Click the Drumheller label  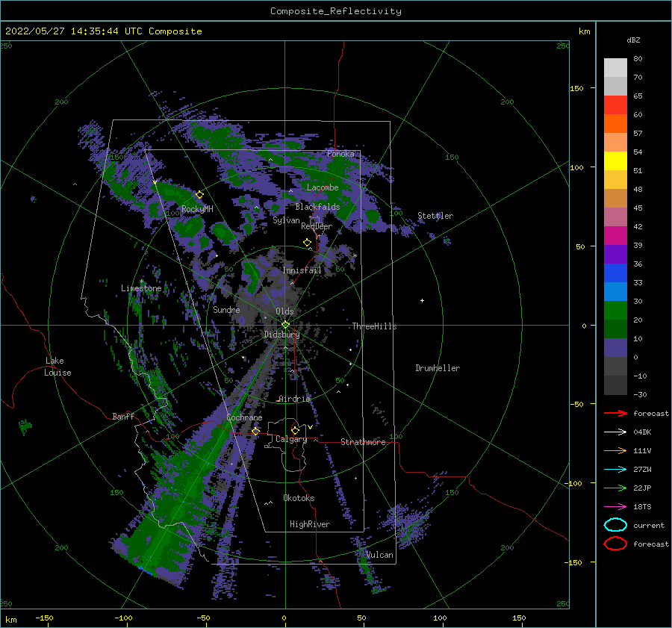coord(438,368)
